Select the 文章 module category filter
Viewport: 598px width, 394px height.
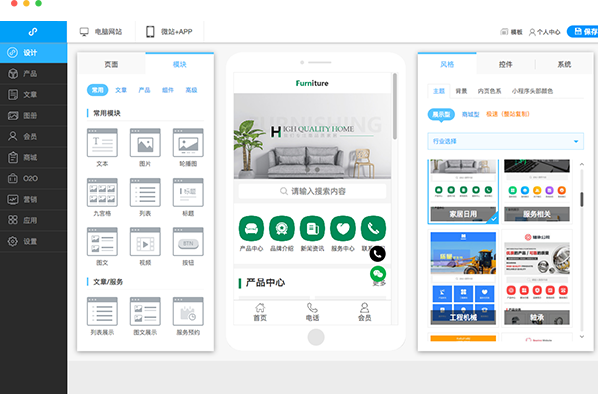tap(121, 90)
